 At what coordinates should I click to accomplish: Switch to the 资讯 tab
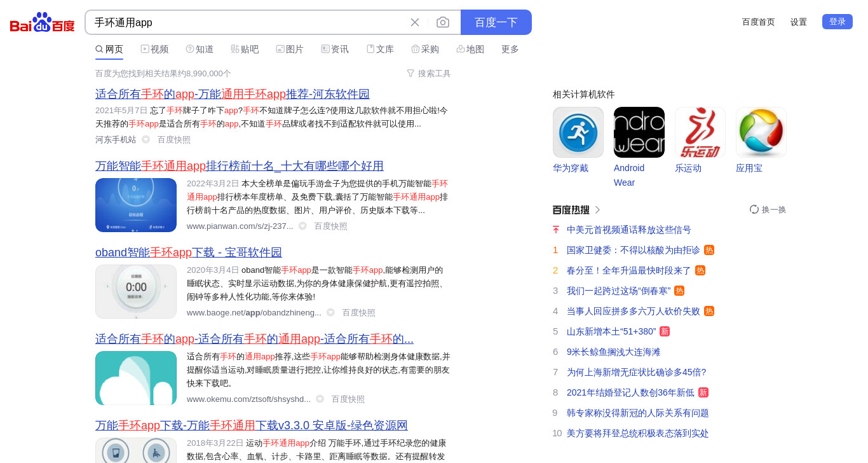click(x=335, y=49)
